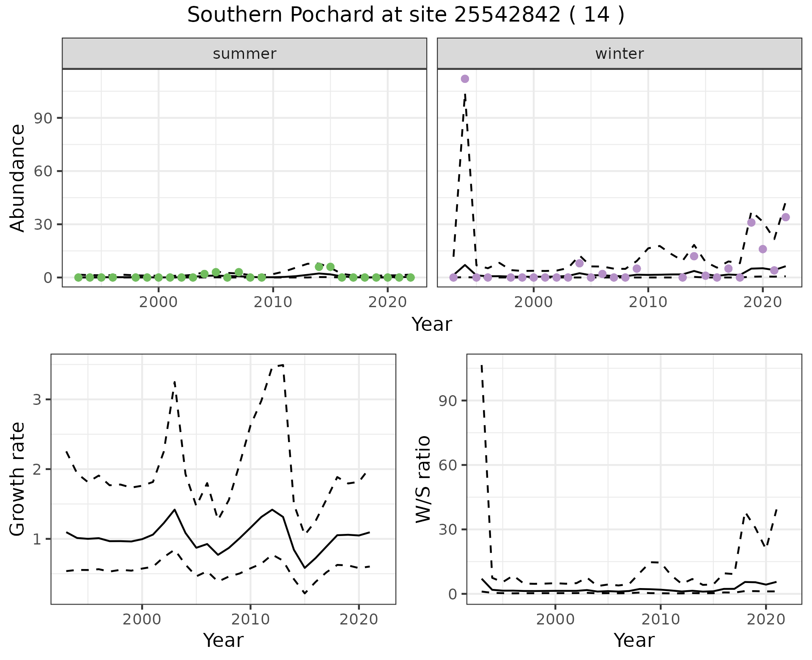Click the winter facet header strip
812x660 pixels.
point(619,54)
